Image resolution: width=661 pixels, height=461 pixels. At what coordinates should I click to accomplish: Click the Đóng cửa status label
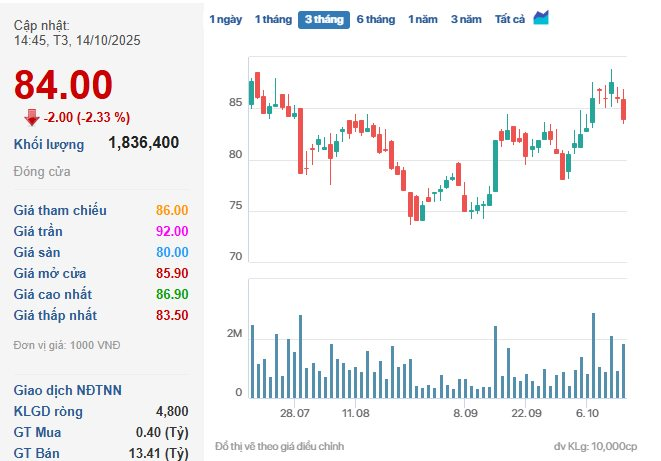pyautogui.click(x=42, y=172)
